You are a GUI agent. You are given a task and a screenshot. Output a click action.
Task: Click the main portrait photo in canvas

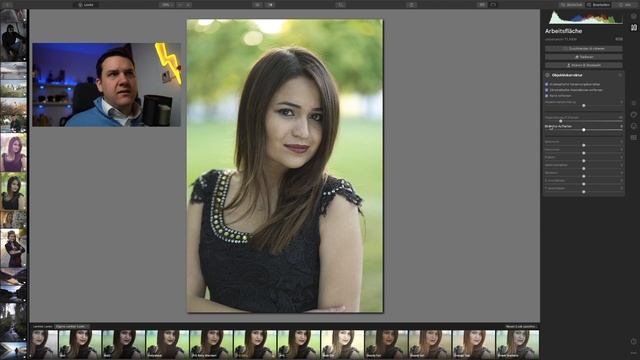(285, 166)
